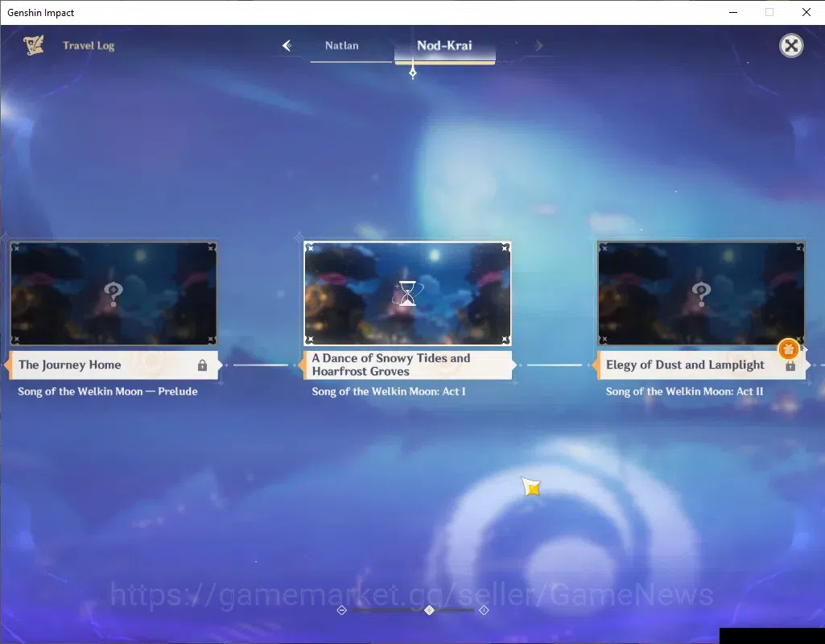Select 'The Journey Home' title label
Image resolution: width=825 pixels, height=644 pixels.
(69, 365)
